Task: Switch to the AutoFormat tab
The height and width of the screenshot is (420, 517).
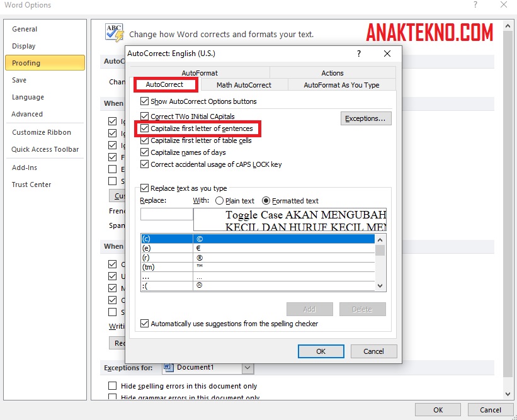Action: [x=200, y=73]
